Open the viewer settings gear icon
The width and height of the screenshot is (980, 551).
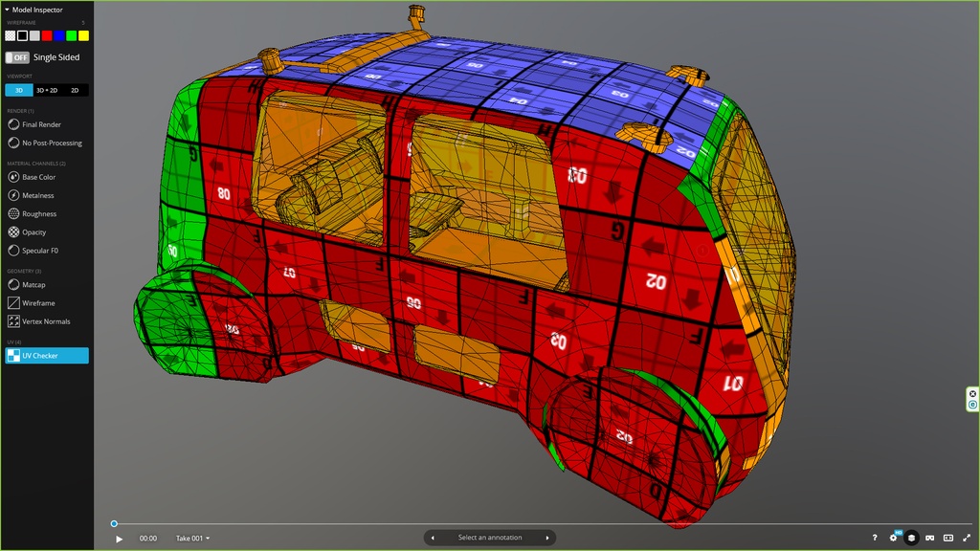893,539
